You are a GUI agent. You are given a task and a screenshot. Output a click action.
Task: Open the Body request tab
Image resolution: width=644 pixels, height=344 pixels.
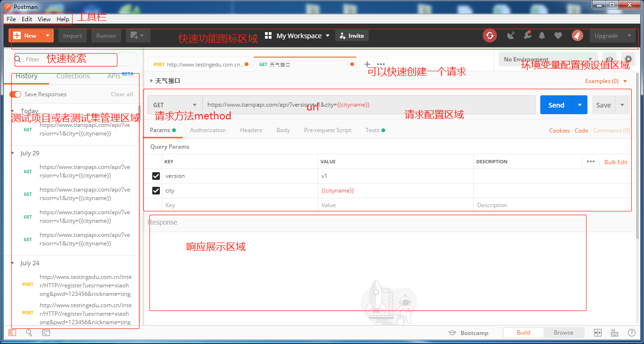point(283,130)
